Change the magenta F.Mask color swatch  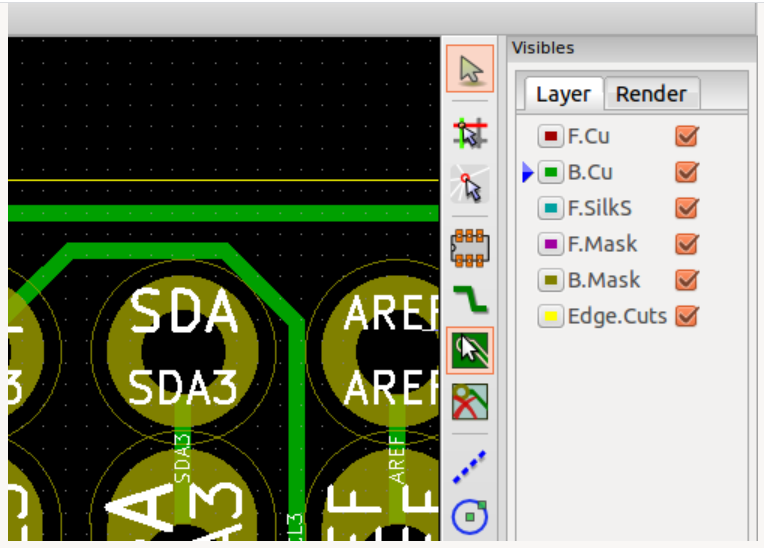point(551,244)
